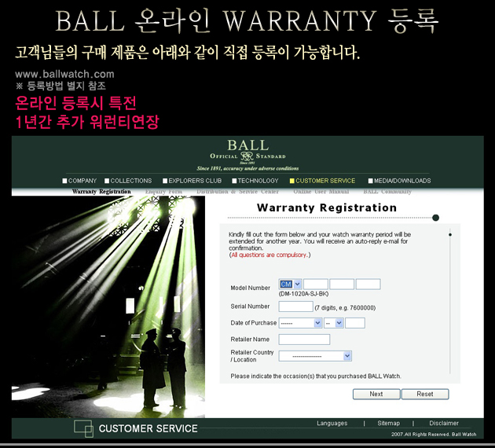The image size is (495, 448).
Task: Click the "Warranty Registration" heading
Action: point(327,207)
